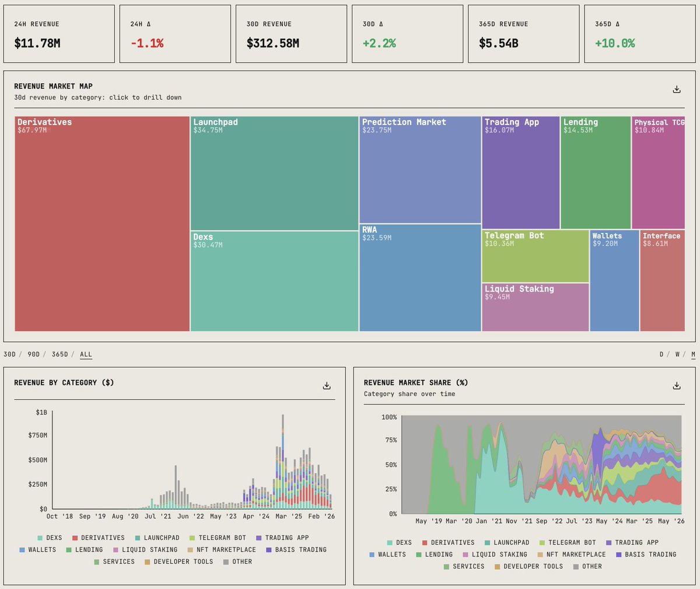Select the Physical TCG treemap tile
Screen dimensions: 700x589
[659, 172]
